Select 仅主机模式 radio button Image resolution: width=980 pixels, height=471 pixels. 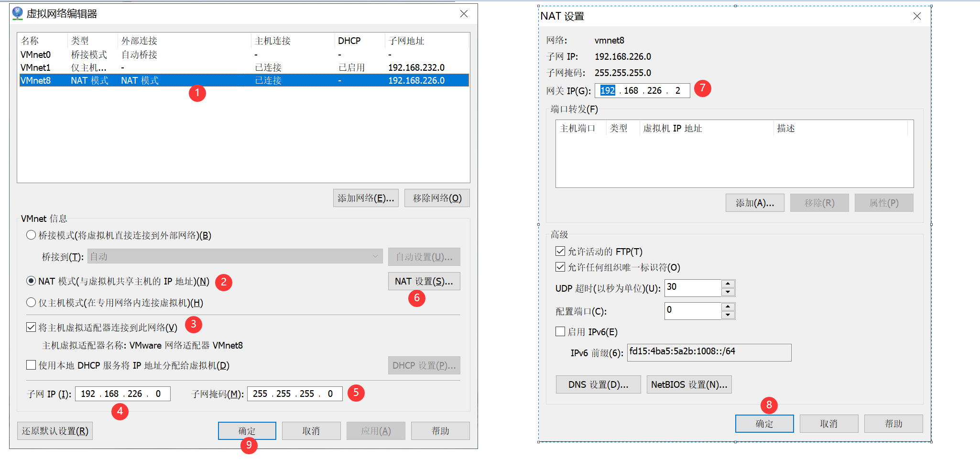[x=31, y=302]
